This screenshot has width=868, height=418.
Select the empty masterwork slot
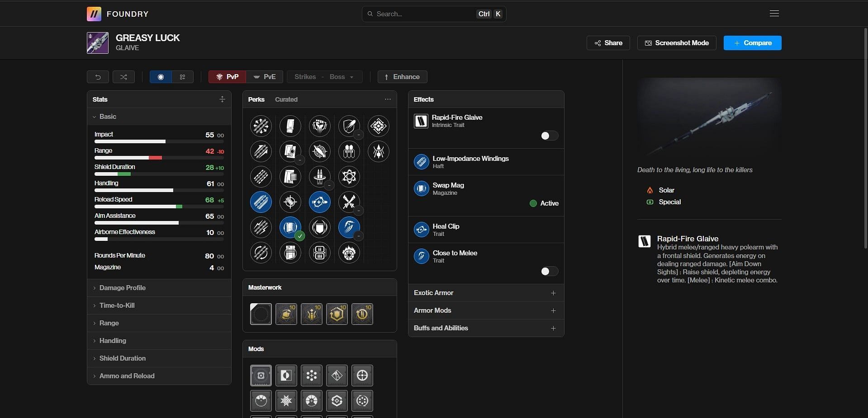(261, 314)
